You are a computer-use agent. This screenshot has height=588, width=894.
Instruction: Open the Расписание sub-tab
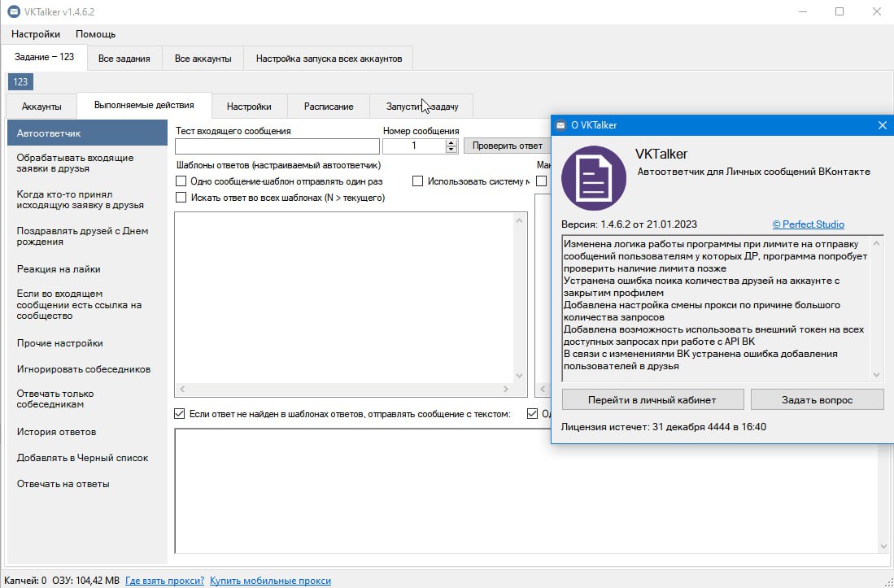(x=329, y=107)
